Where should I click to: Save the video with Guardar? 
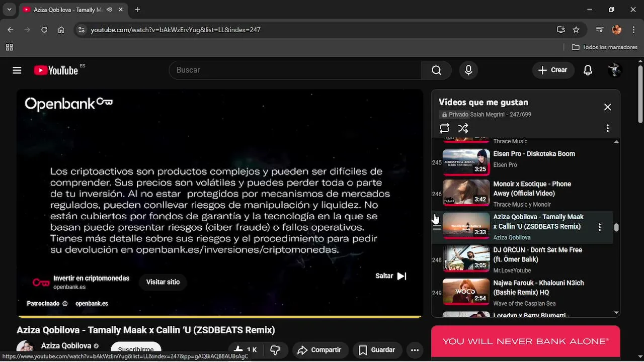click(x=376, y=350)
